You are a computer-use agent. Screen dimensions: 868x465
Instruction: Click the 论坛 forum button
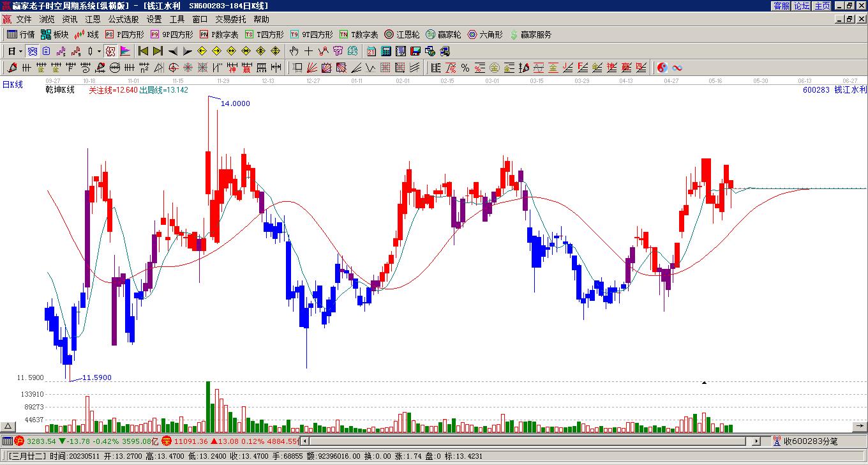click(x=802, y=6)
